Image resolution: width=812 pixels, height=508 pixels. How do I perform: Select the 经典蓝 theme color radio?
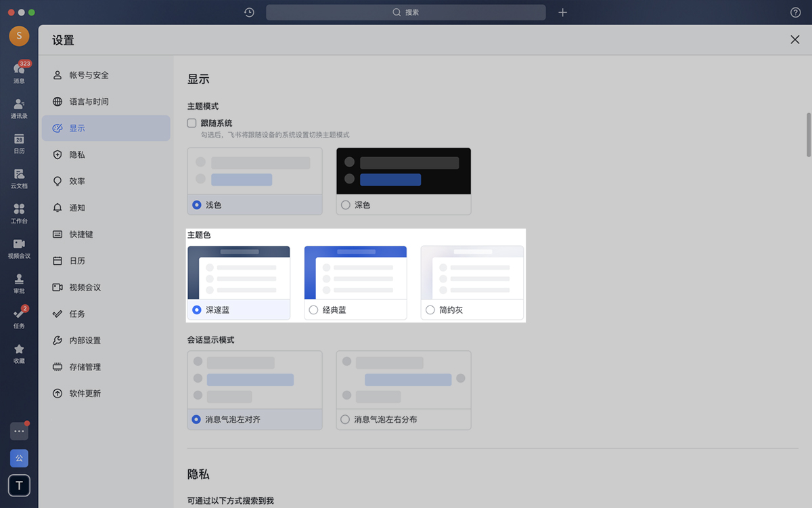point(313,310)
